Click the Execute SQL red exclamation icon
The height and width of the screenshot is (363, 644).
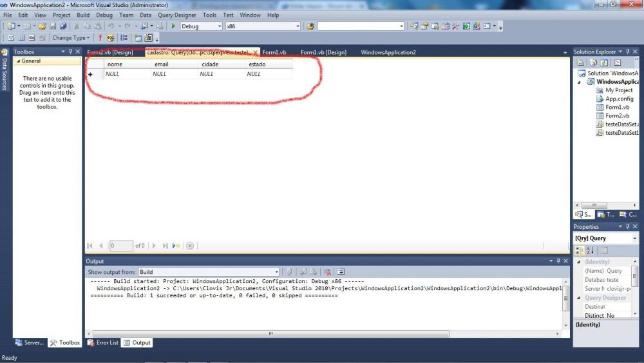point(100,38)
